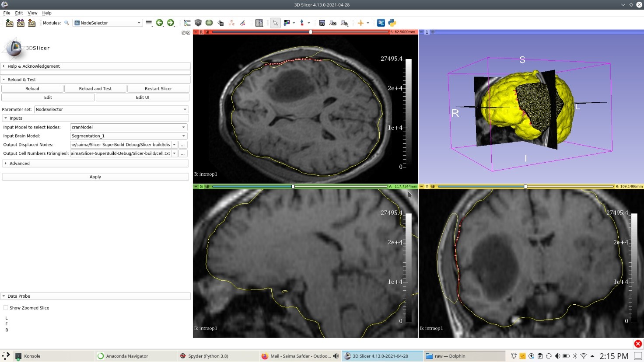
Task: Browse for Output Cell Numbers file (… button)
Action: point(183,153)
